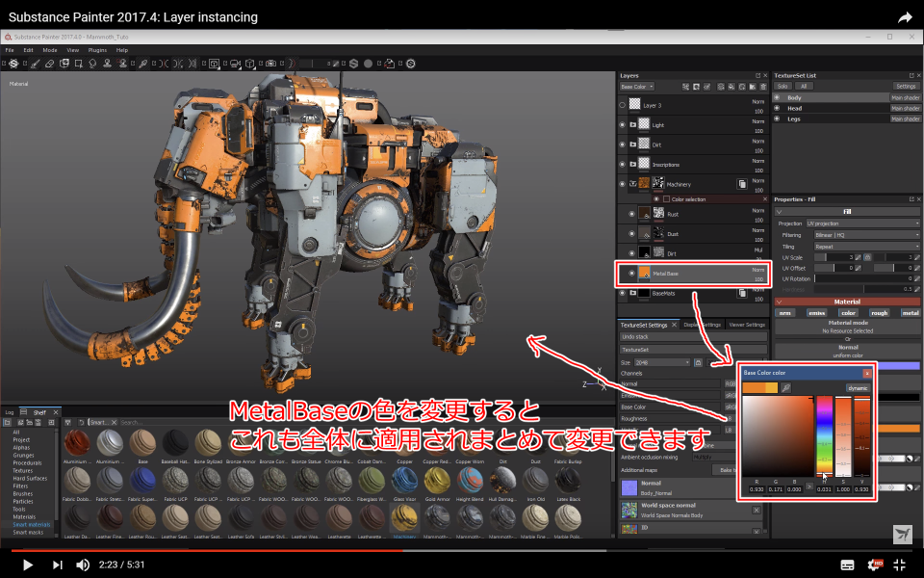924x578 pixels.
Task: Hide the Inscriptions folder layer
Action: coord(623,164)
